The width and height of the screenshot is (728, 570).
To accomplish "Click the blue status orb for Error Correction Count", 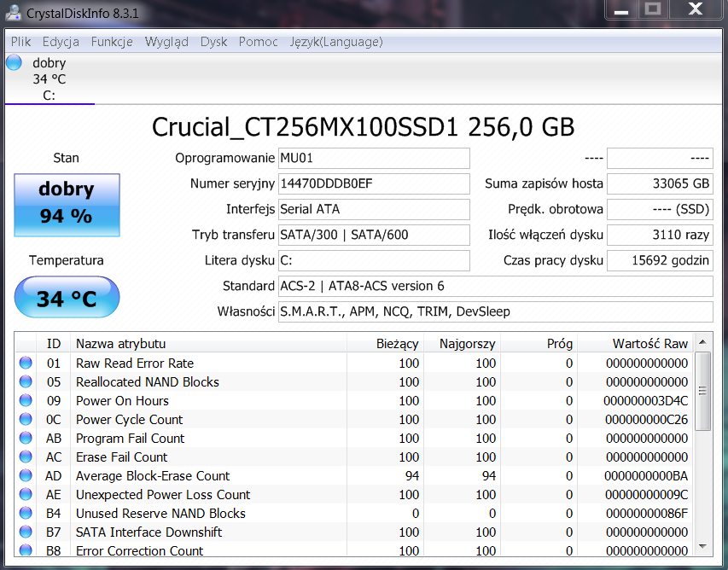I will (x=26, y=550).
